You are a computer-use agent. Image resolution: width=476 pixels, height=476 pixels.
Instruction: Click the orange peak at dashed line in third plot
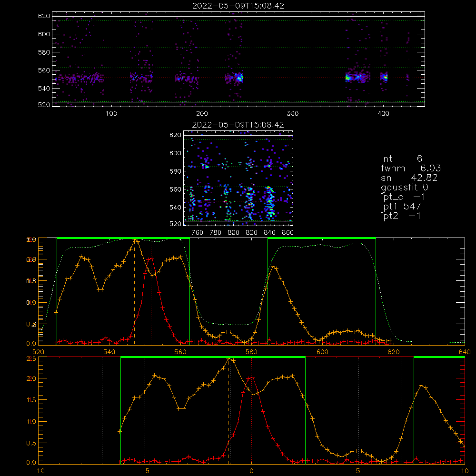click(135, 240)
